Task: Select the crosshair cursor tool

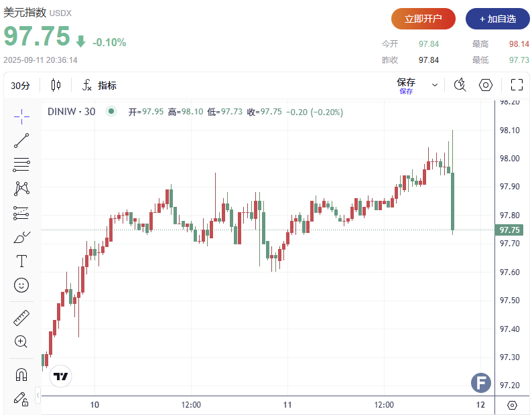Action: 21,116
